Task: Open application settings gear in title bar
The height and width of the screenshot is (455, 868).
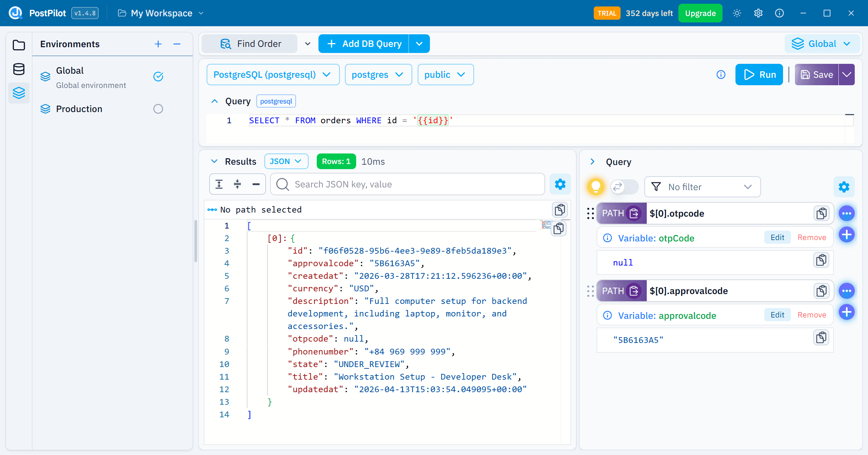Action: click(x=758, y=13)
